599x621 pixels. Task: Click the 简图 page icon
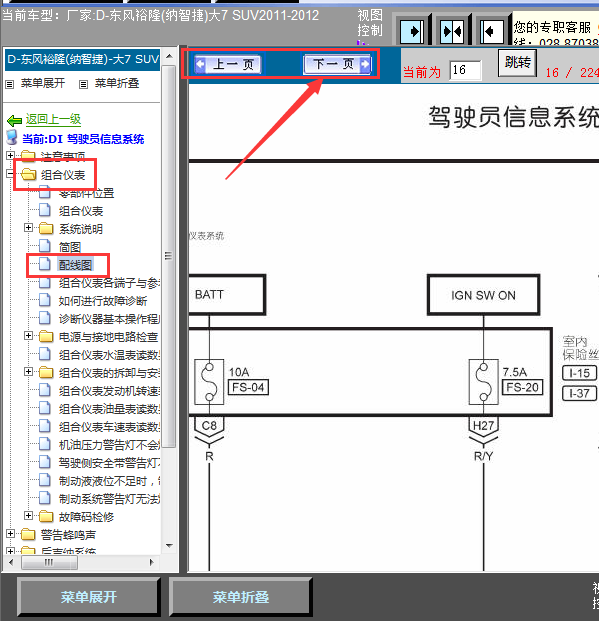point(45,246)
